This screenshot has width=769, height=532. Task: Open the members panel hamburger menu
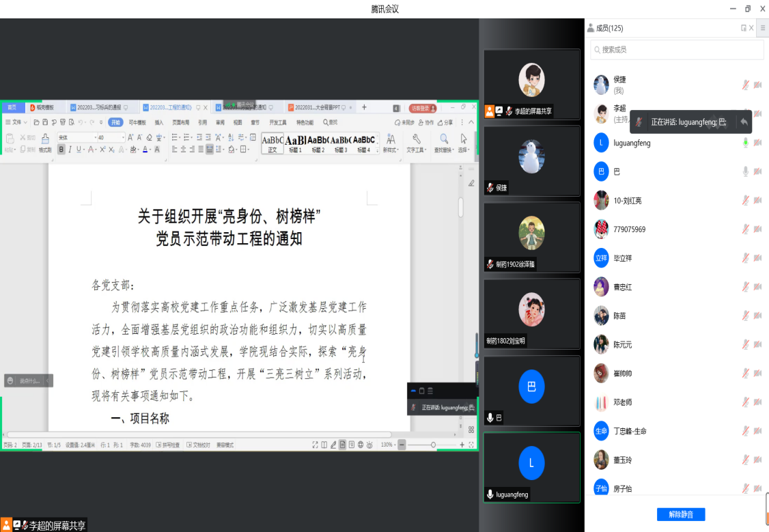[763, 28]
